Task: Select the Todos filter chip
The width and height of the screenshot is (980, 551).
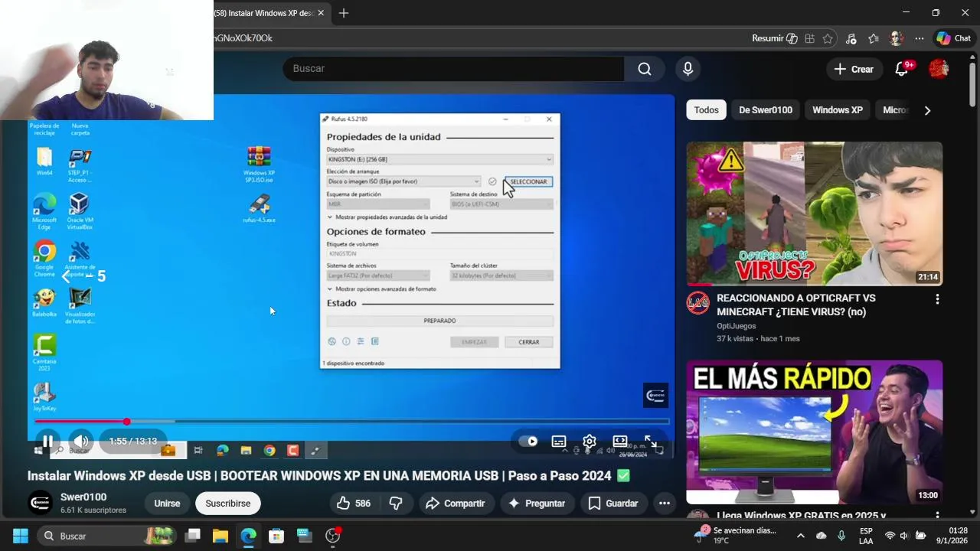Action: (x=706, y=110)
